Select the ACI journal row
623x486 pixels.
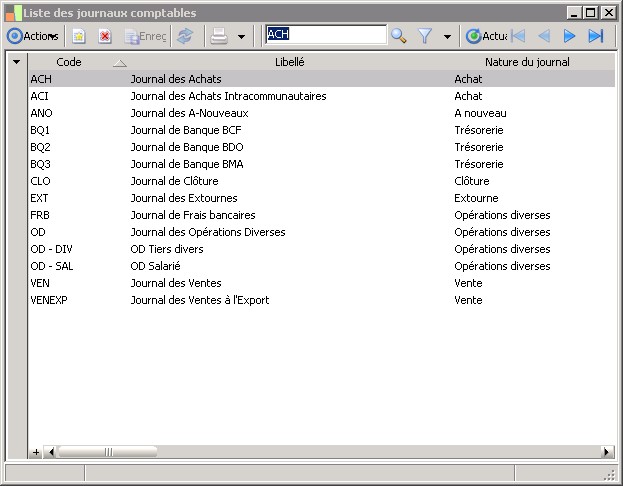(x=321, y=96)
